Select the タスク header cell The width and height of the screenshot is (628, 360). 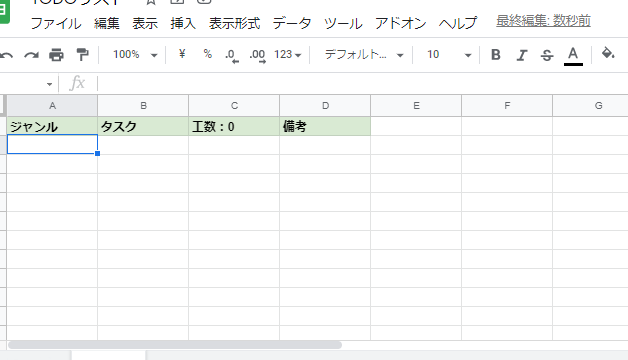[143, 127]
